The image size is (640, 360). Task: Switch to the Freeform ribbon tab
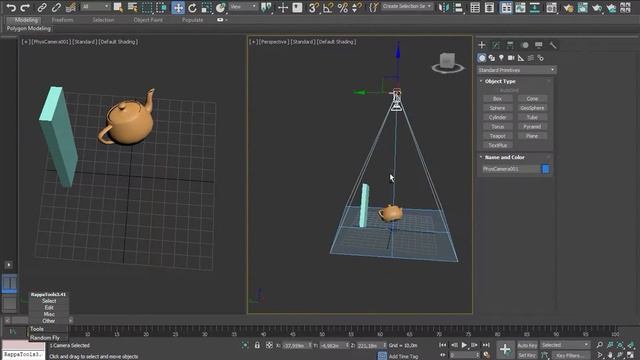point(62,20)
